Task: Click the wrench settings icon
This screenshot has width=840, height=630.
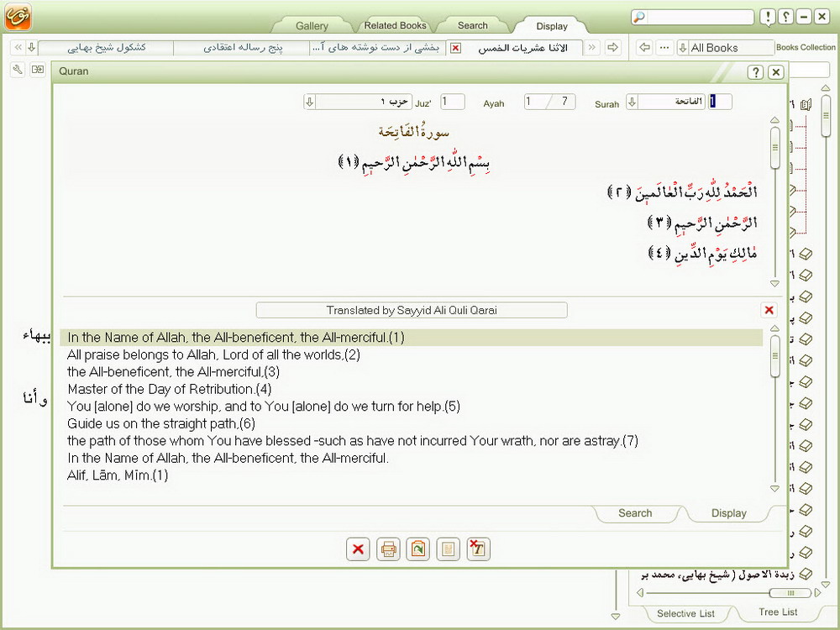Action: 18,69
